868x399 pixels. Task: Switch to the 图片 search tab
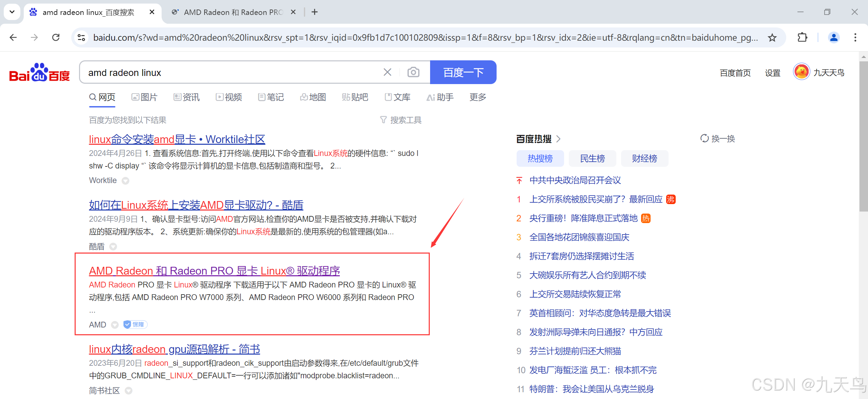tap(144, 98)
